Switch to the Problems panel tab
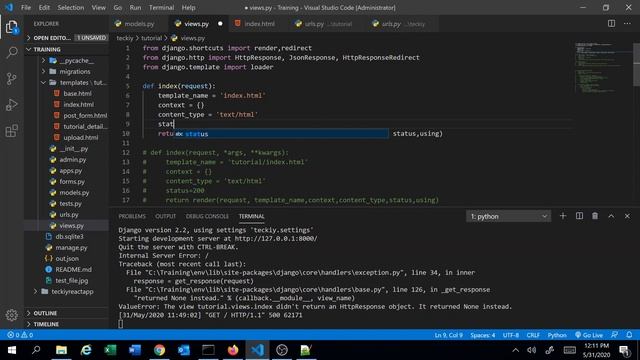The height and width of the screenshot is (360, 640). [132, 216]
